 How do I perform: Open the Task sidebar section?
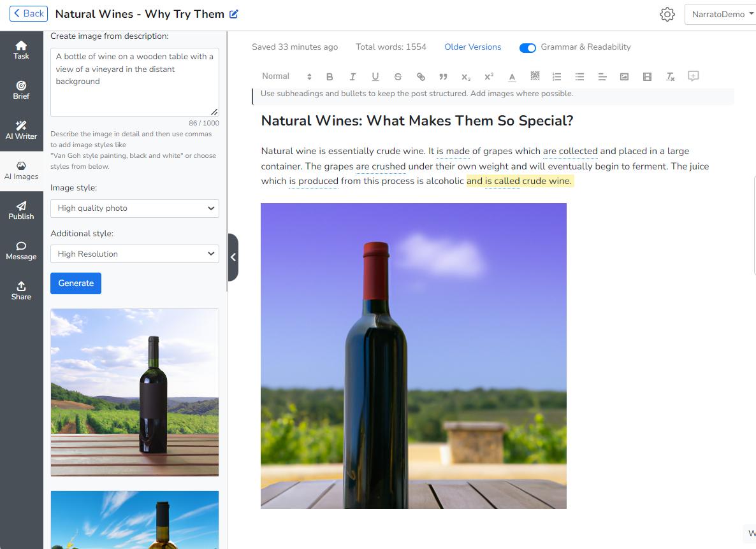[21, 50]
